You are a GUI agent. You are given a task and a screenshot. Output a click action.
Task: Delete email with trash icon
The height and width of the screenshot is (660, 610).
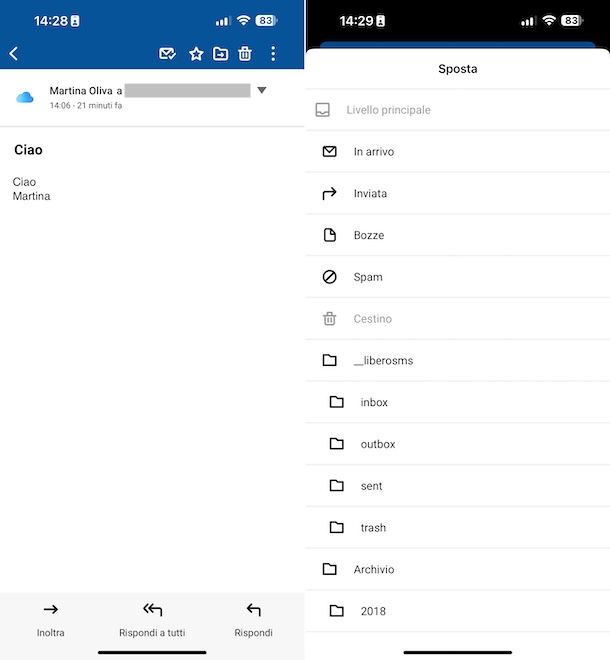245,53
